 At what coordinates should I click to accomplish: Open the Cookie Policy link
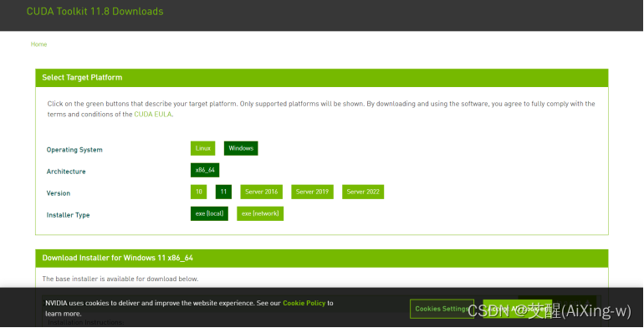(x=304, y=303)
